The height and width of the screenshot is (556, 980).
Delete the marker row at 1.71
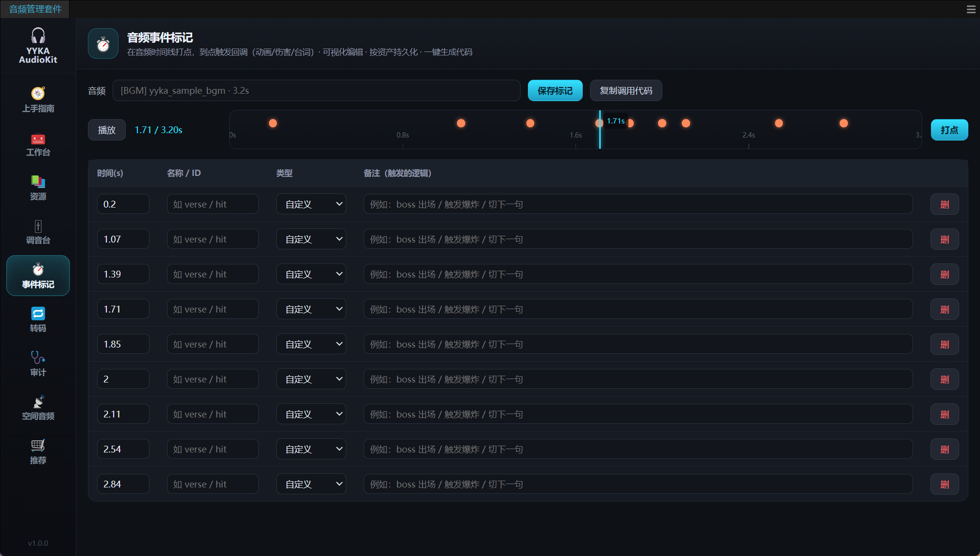(945, 309)
